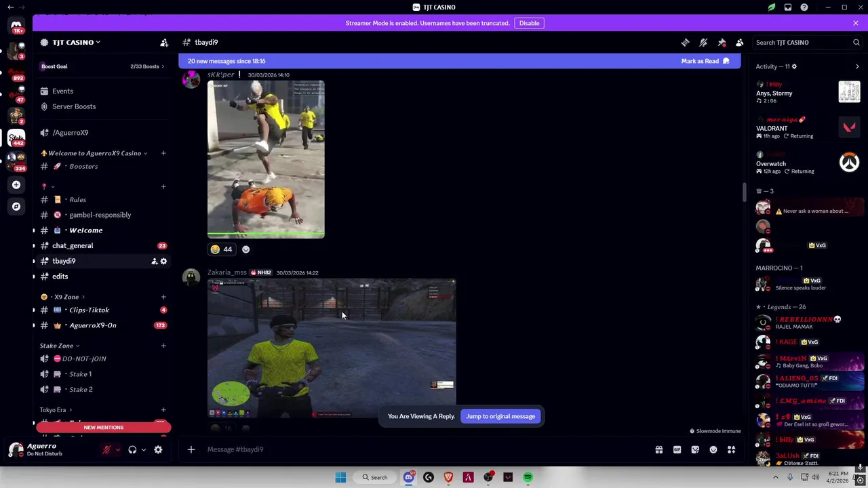Expand the Activity section chevron
The width and height of the screenshot is (868, 488).
click(x=857, y=66)
